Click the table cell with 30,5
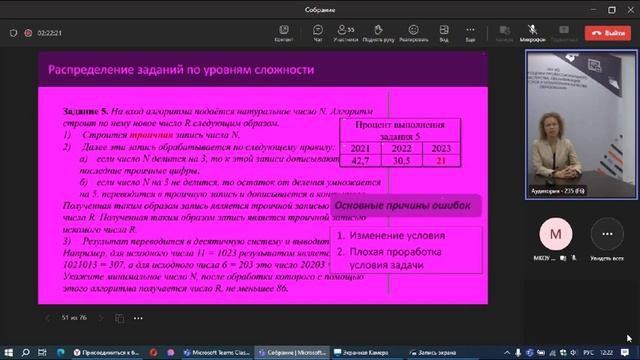Image resolution: width=640 pixels, height=360 pixels. pyautogui.click(x=402, y=161)
